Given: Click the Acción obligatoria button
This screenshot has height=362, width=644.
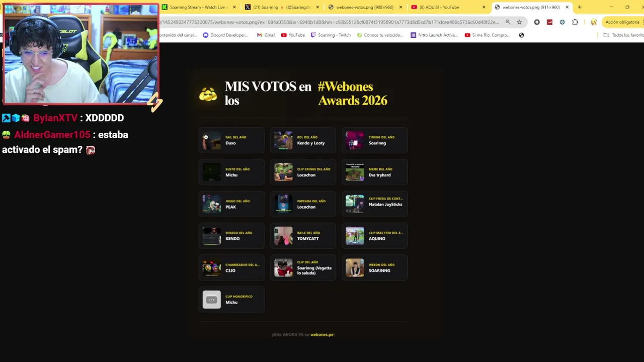Looking at the screenshot, I should pos(623,22).
